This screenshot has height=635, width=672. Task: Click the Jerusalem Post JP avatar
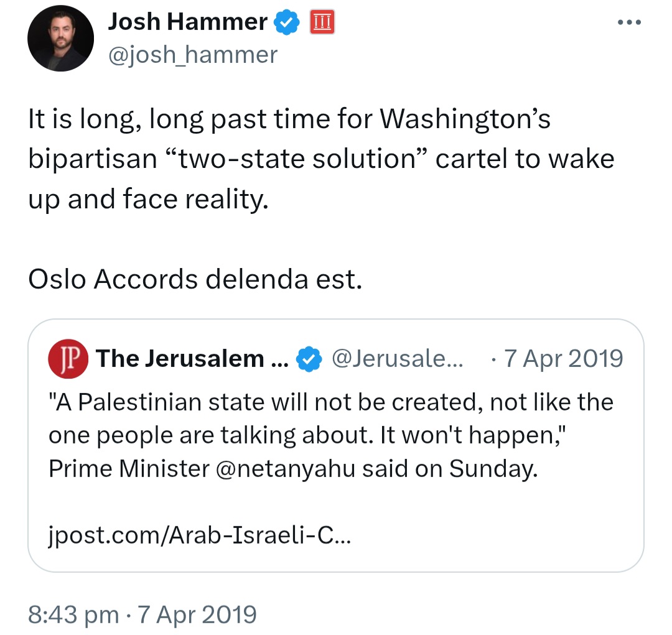[68, 359]
